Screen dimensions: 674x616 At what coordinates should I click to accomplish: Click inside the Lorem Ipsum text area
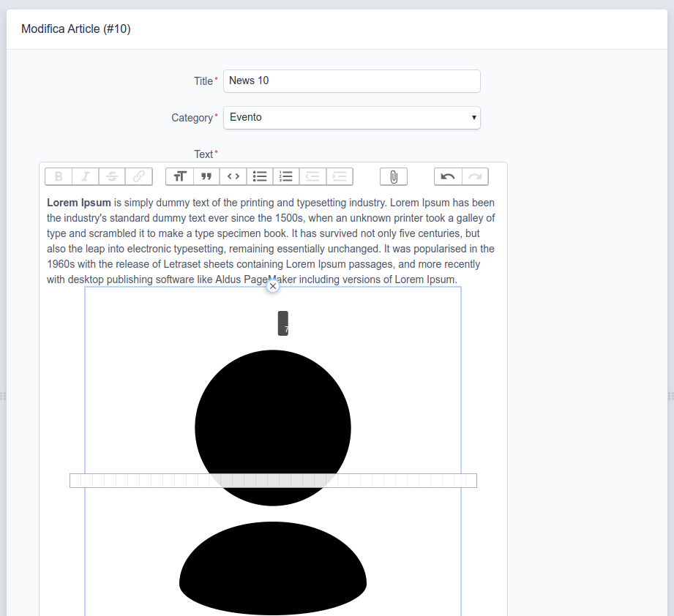click(x=271, y=234)
